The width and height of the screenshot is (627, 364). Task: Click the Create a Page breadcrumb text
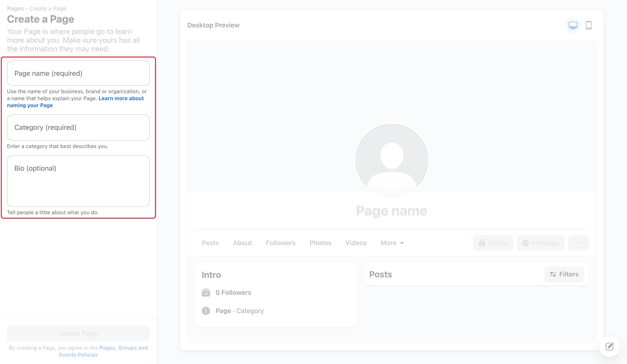coord(48,8)
